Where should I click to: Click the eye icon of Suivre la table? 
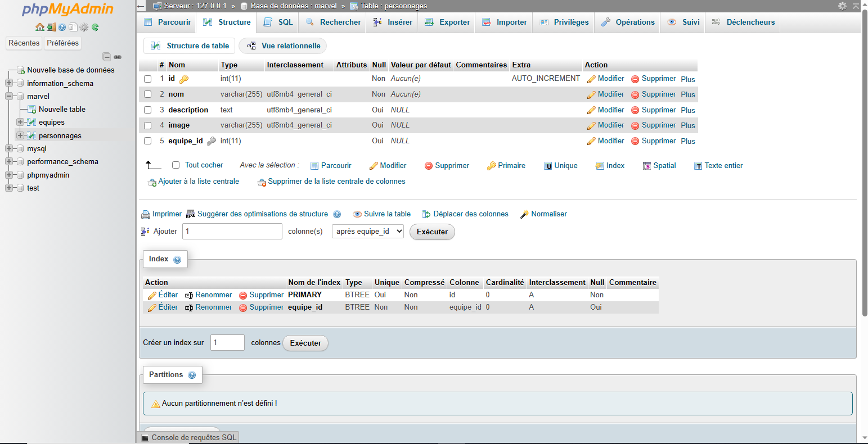pyautogui.click(x=357, y=214)
